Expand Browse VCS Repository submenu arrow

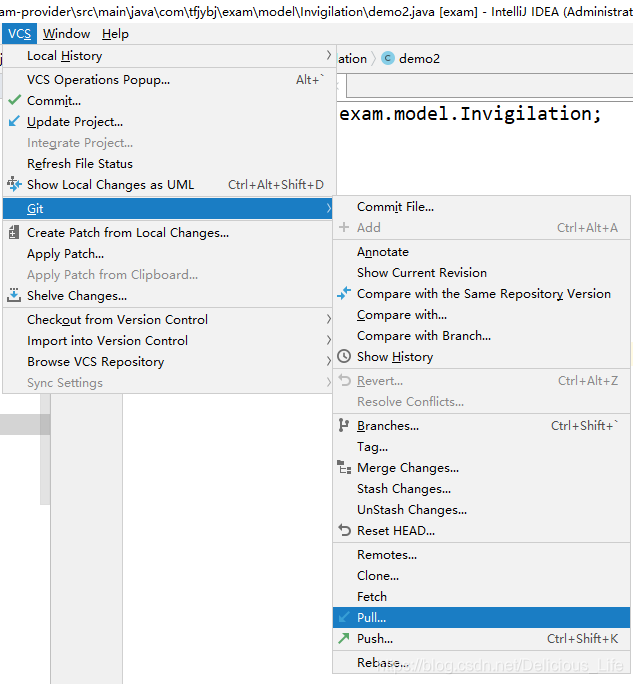tap(328, 361)
